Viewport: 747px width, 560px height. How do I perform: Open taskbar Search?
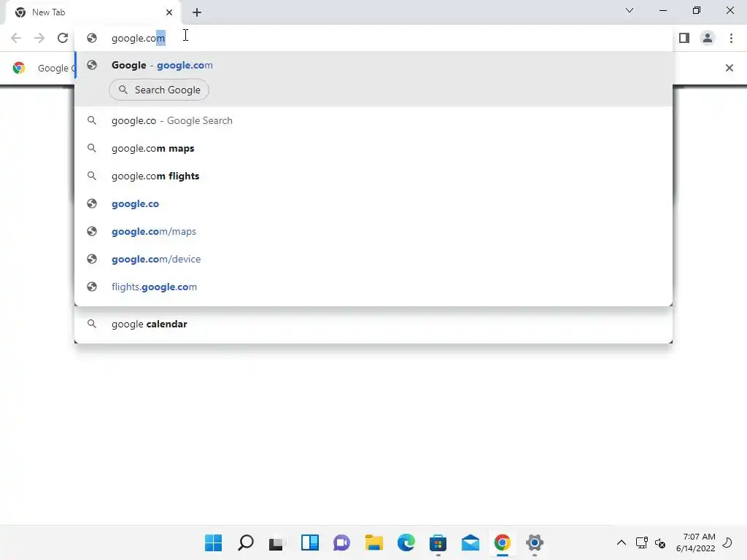point(246,542)
